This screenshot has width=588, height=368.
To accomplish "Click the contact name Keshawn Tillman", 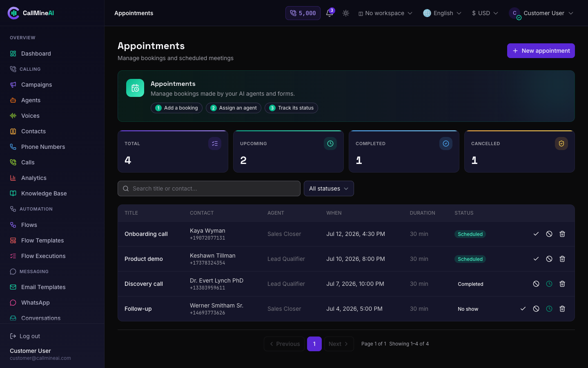I will [213, 256].
